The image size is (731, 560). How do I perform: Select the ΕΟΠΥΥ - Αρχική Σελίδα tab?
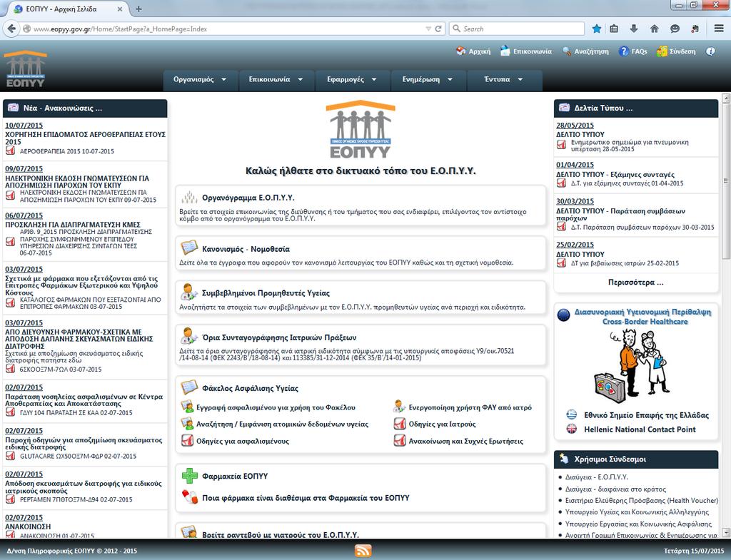coord(69,9)
